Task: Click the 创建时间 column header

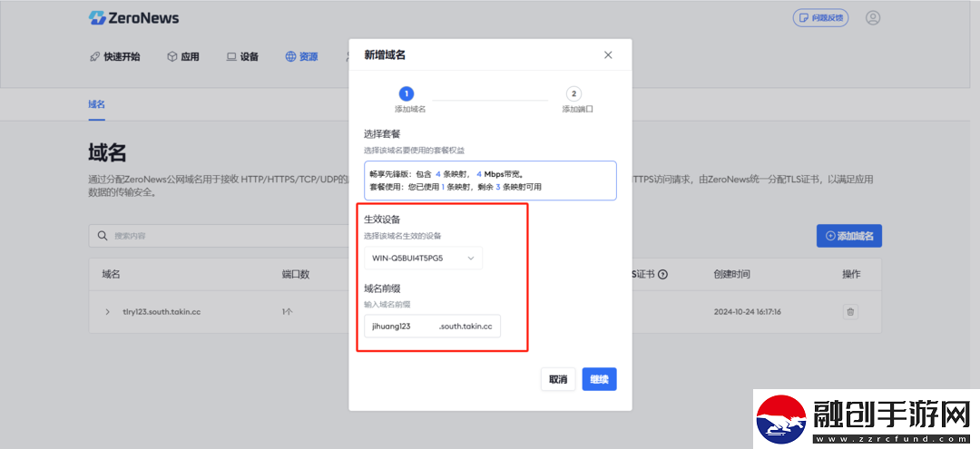Action: [732, 274]
